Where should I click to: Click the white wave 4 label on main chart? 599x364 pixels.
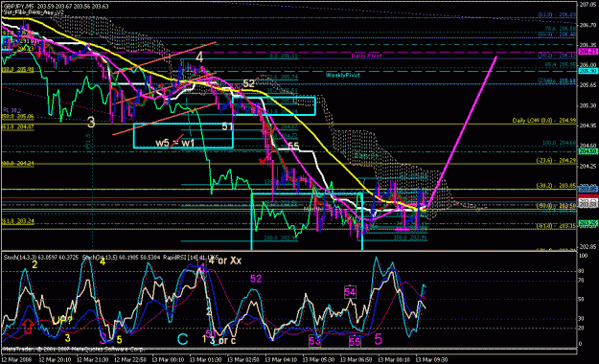tap(199, 57)
